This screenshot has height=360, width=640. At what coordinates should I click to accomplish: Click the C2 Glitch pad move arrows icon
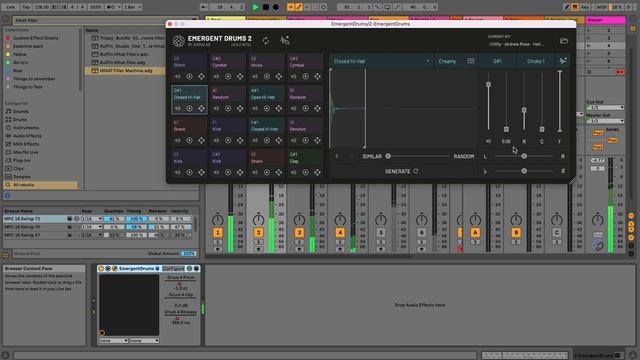[x=201, y=76]
